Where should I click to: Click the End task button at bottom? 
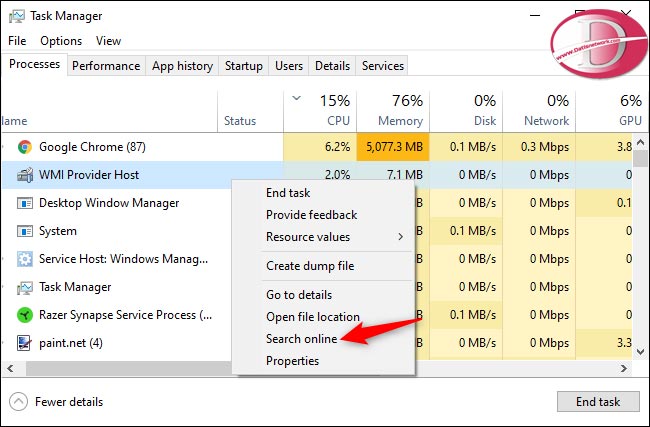pyautogui.click(x=598, y=401)
